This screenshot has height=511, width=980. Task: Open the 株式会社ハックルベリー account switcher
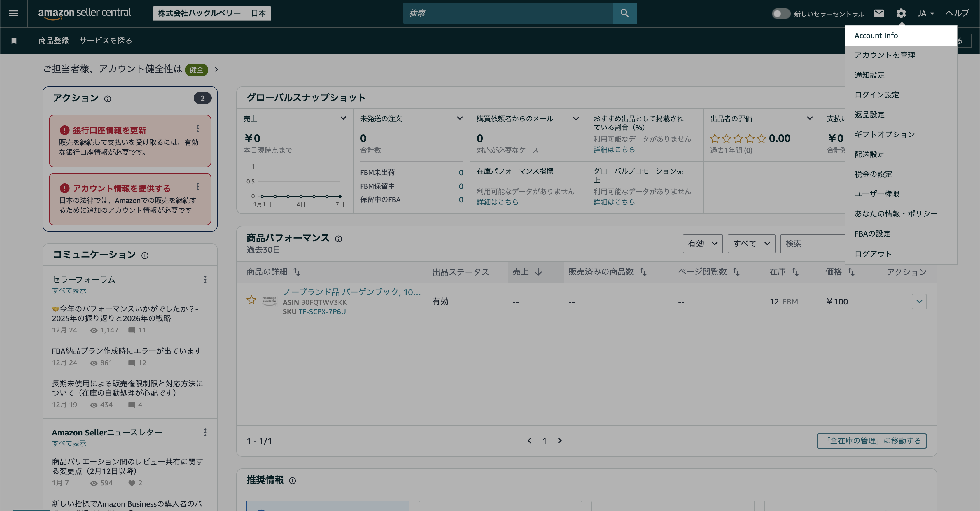point(212,13)
